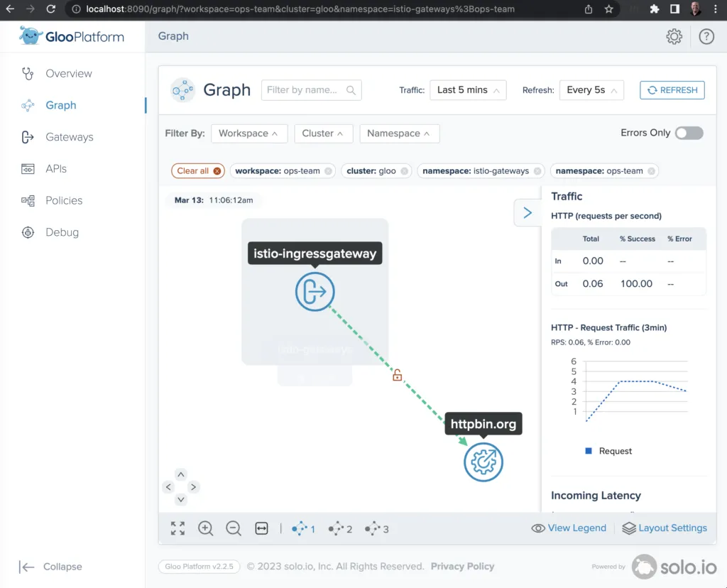This screenshot has height=588, width=727.
Task: Clear all active filters
Action: [x=198, y=171]
